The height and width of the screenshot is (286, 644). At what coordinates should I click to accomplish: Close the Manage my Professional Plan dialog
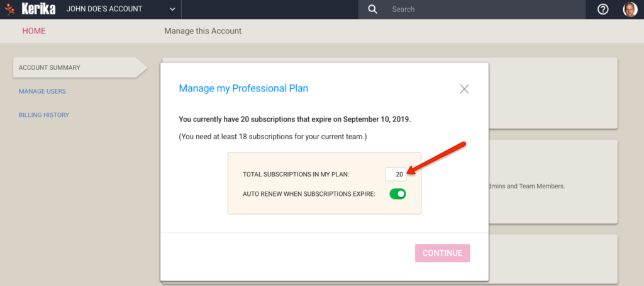coord(464,89)
